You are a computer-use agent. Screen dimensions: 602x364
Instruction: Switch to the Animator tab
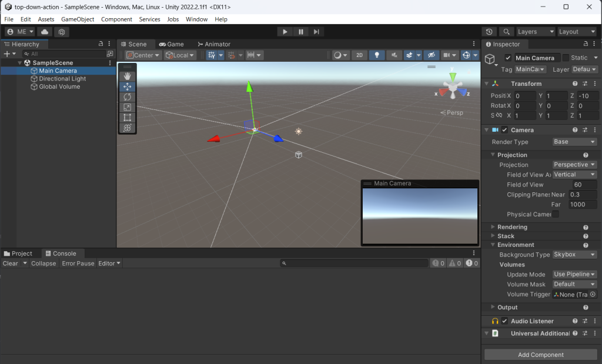pyautogui.click(x=214, y=44)
